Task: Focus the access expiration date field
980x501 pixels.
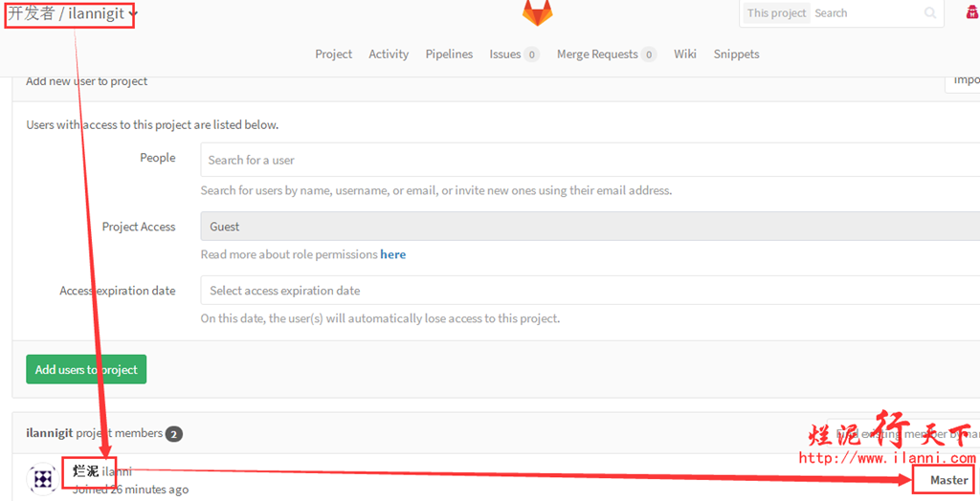Action: 590,291
